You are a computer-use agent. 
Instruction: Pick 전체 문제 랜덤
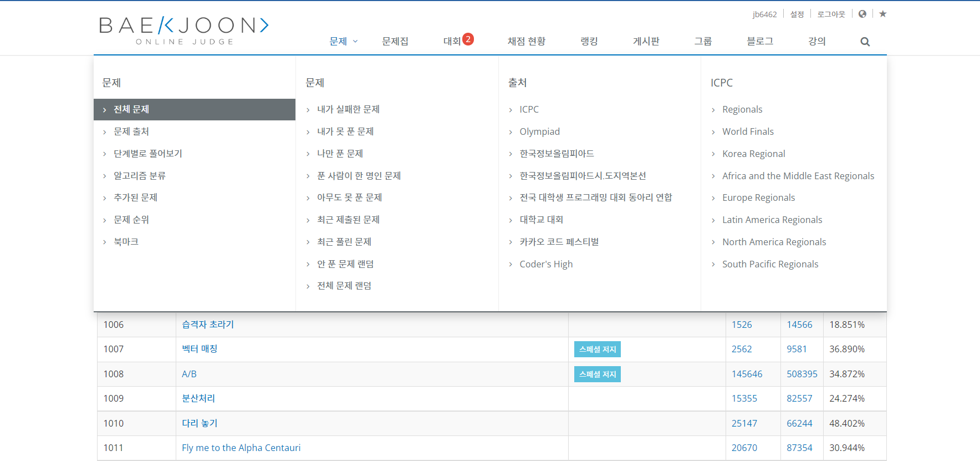pyautogui.click(x=344, y=286)
